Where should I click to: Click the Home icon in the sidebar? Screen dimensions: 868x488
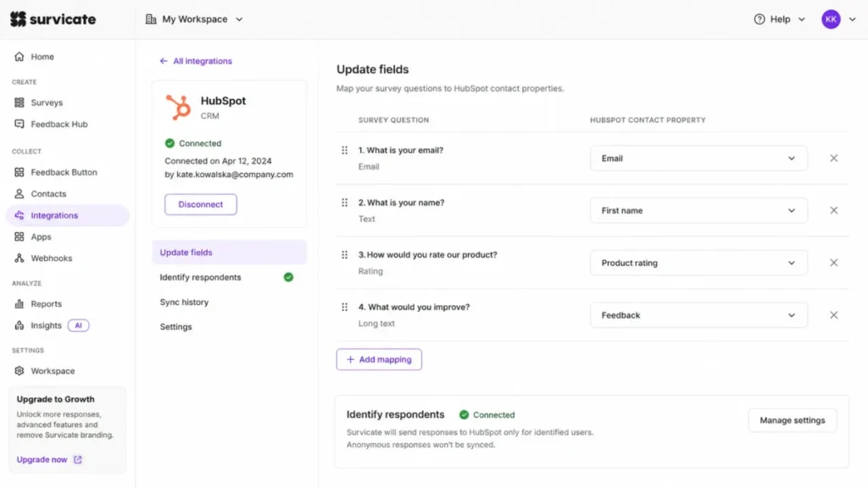(x=19, y=57)
